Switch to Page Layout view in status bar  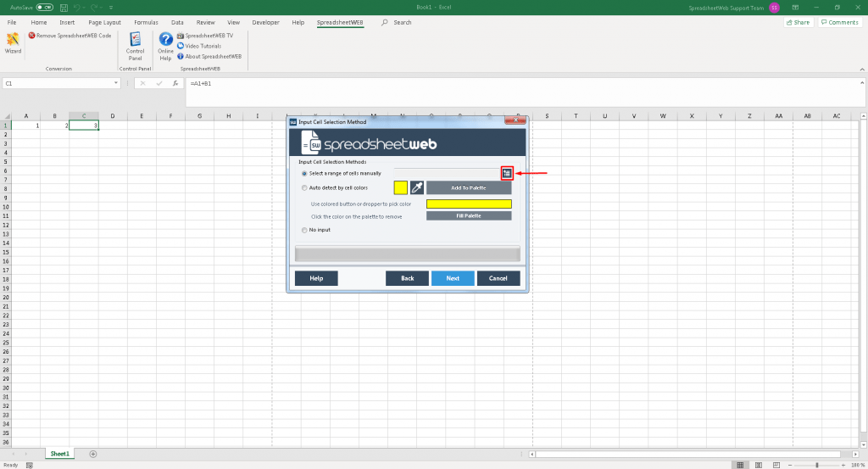click(759, 465)
